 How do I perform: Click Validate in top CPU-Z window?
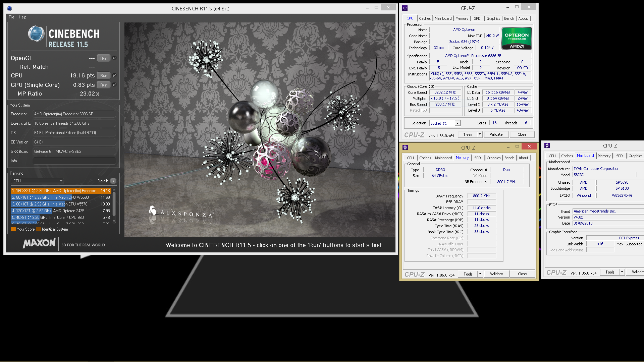click(x=496, y=134)
